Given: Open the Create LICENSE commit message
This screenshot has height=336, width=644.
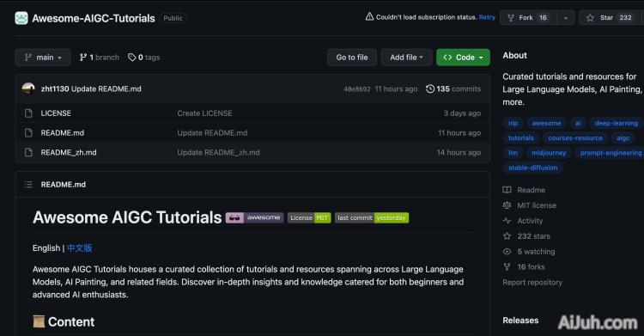Looking at the screenshot, I should pyautogui.click(x=204, y=113).
